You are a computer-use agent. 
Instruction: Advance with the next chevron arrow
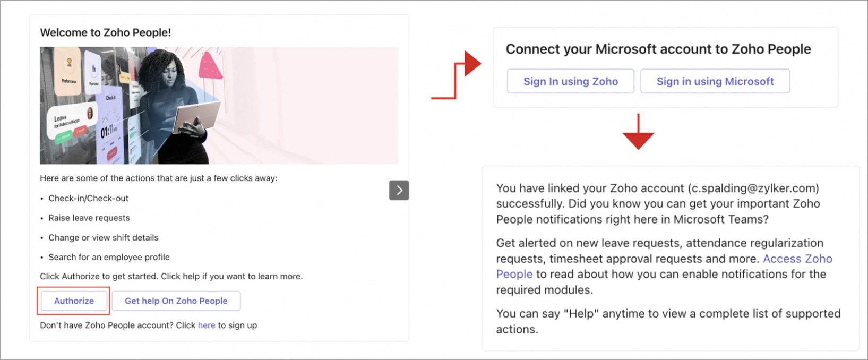[399, 190]
